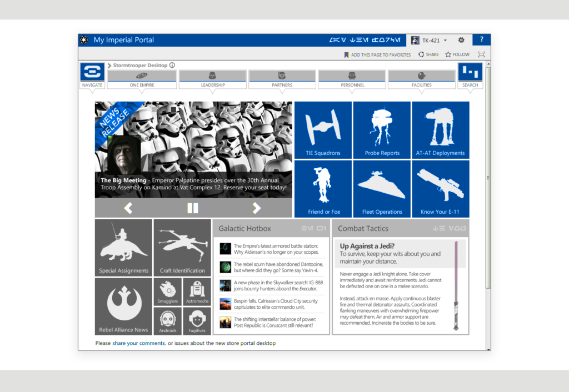Click the Aurebesh text in the header
Image resolution: width=569 pixels, height=392 pixels.
click(365, 40)
